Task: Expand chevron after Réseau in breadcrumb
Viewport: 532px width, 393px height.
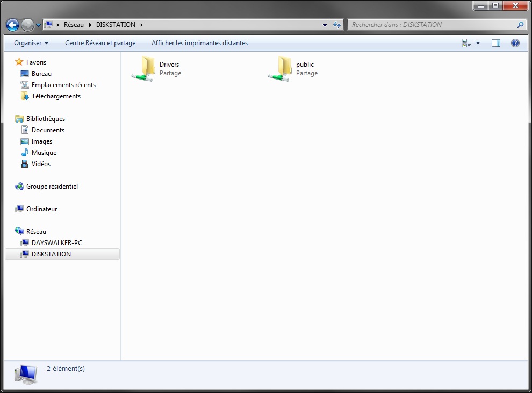Action: pos(90,25)
